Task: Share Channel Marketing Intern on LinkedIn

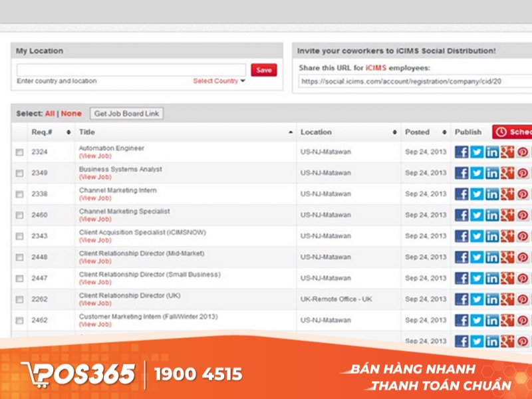Action: tap(492, 194)
